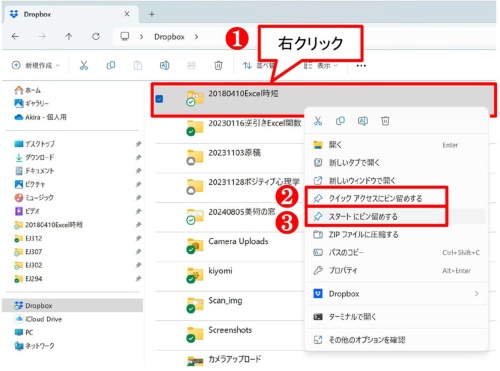This screenshot has width=500, height=371.
Task: Click the toolbar Copy icon
Action: pyautogui.click(x=111, y=65)
